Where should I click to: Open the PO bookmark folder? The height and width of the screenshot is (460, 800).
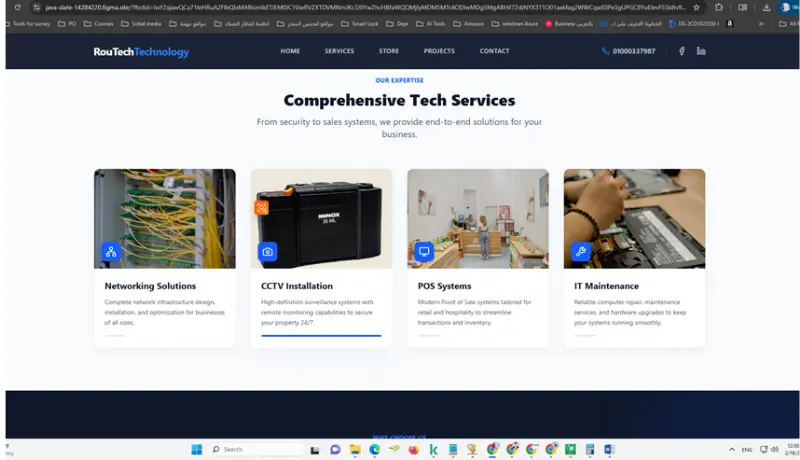pyautogui.click(x=67, y=24)
